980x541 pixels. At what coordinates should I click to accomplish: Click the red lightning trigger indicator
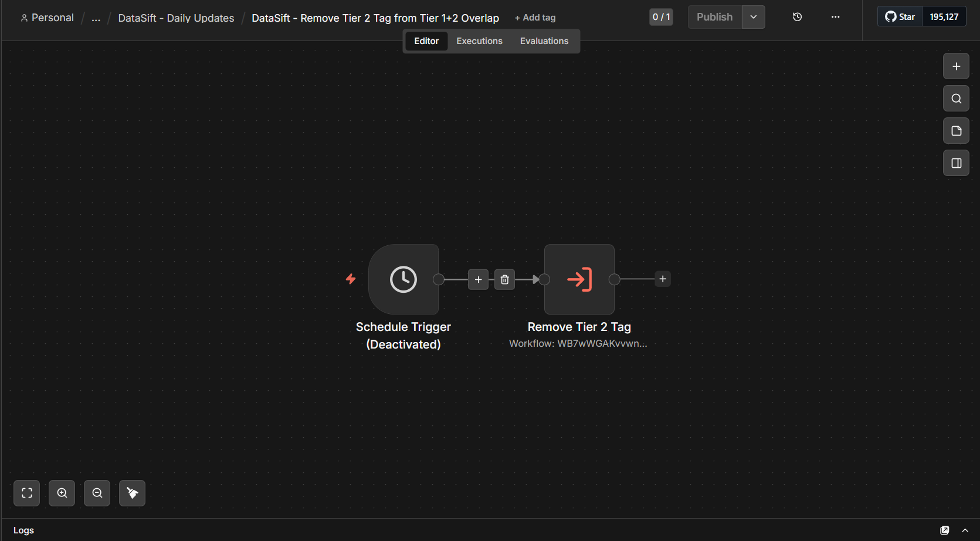351,279
